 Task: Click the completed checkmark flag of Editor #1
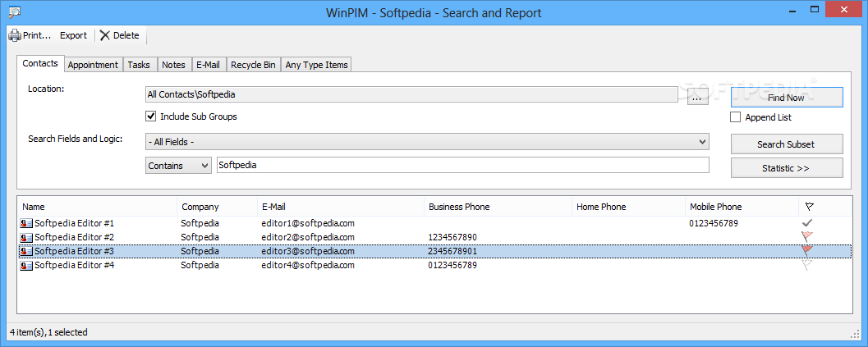click(808, 223)
